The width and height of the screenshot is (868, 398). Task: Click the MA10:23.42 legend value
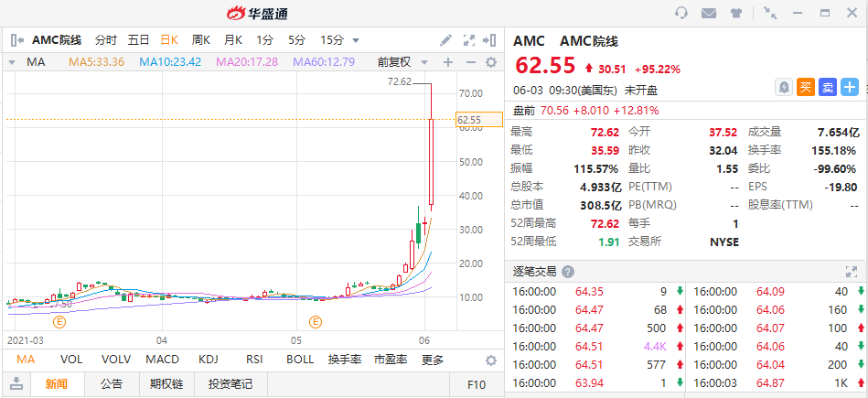coord(170,62)
